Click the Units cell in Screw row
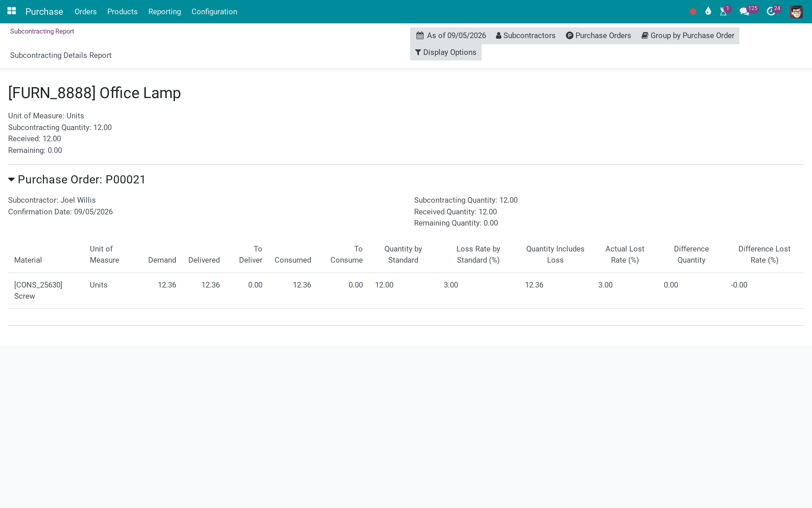The height and width of the screenshot is (508, 812). (98, 285)
